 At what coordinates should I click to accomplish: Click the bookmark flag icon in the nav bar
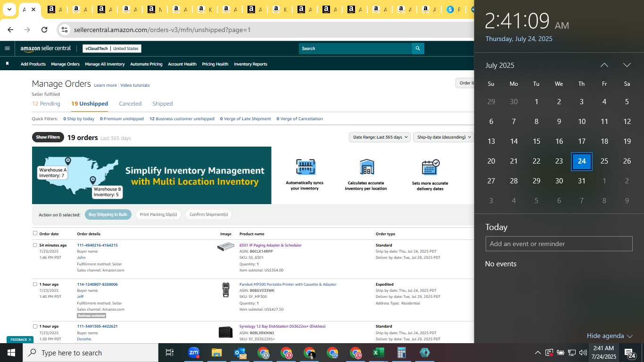pos(7,64)
